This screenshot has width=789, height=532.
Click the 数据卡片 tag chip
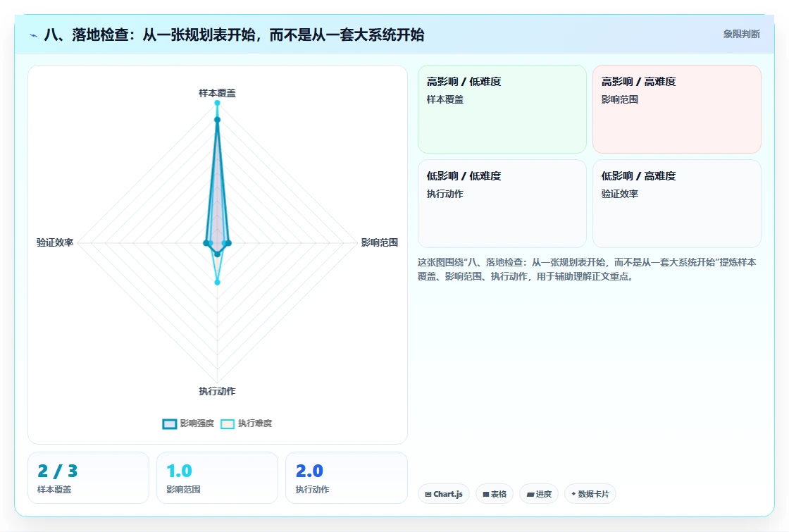pyautogui.click(x=590, y=494)
